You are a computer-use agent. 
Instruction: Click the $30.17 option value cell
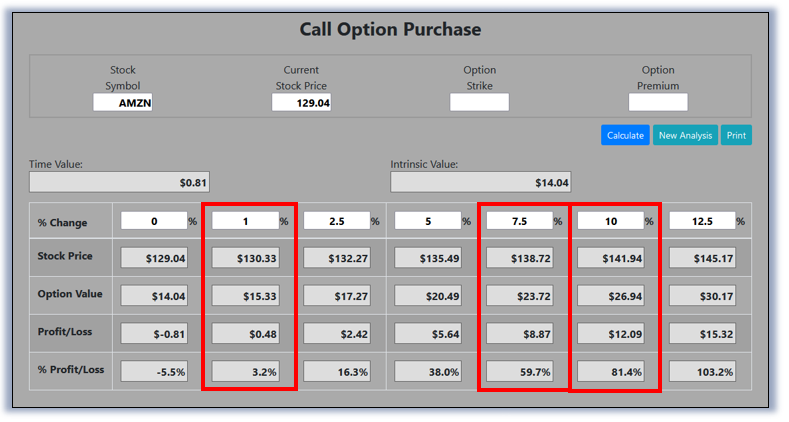[x=702, y=296]
